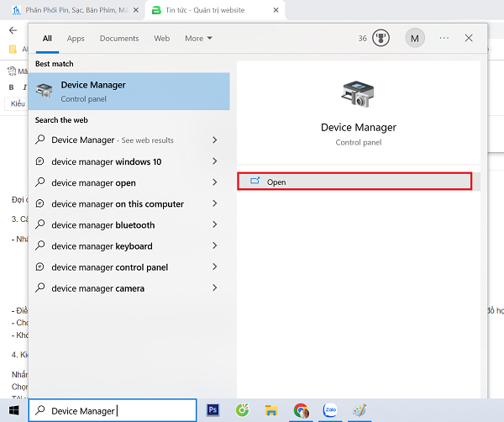Viewport: 504px width, 422px height.
Task: Open Device Manager best match result
Action: click(x=129, y=92)
